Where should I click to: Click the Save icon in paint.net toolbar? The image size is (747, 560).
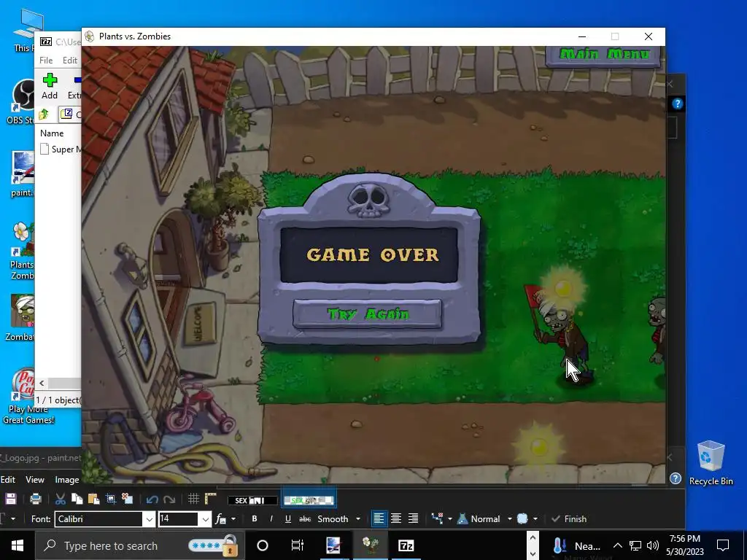coord(10,499)
